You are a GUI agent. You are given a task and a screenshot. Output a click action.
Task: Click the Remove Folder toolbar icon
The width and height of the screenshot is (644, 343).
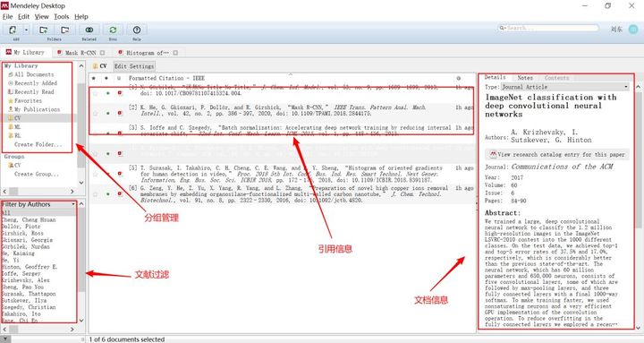[65, 30]
